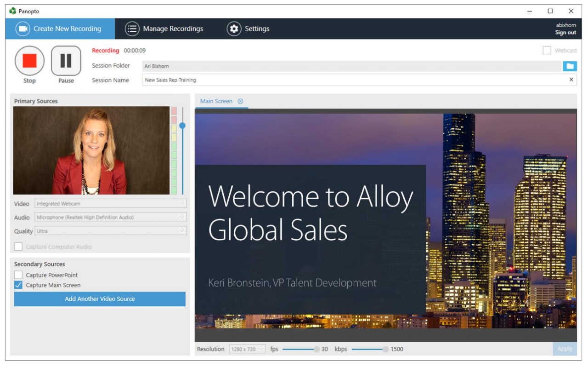Open the Resolution 1280 x 720 dropdown
The image size is (588, 368).
click(248, 349)
